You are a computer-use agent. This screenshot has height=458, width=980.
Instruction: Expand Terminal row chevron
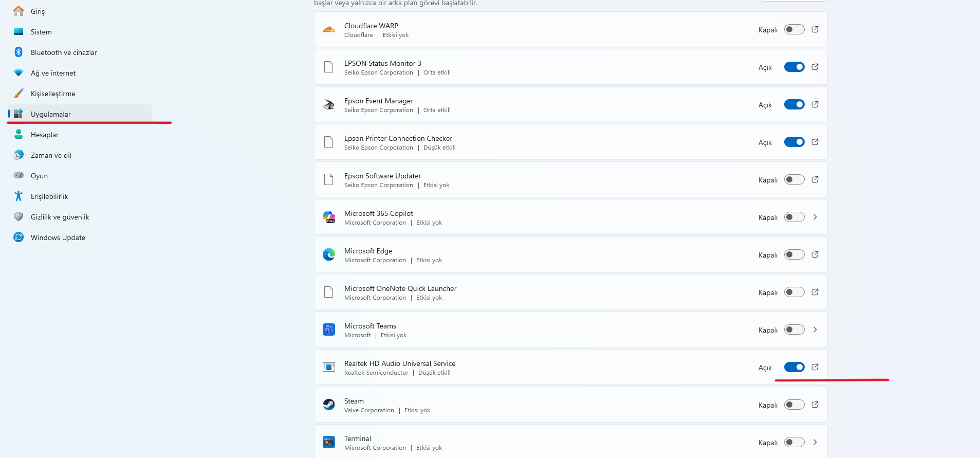click(x=815, y=442)
